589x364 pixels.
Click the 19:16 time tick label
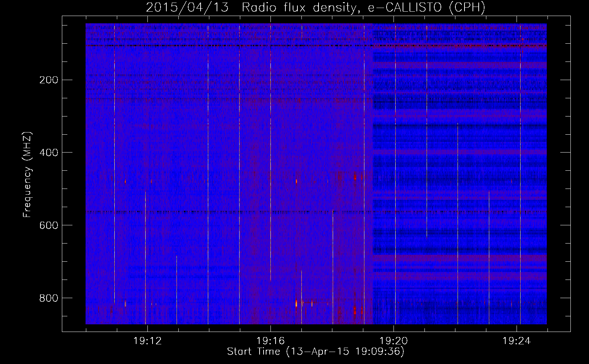270,341
